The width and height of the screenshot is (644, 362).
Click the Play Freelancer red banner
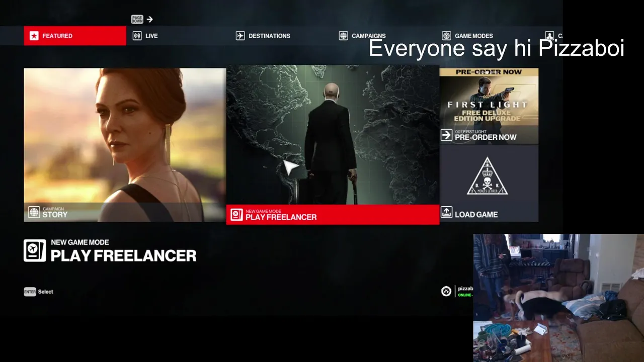(x=333, y=215)
